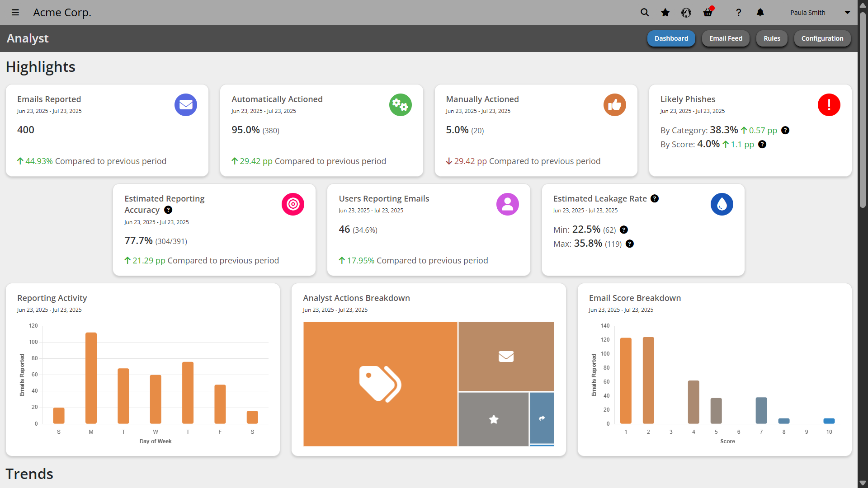The height and width of the screenshot is (488, 868).
Task: Open favorites star icon in header
Action: 665,13
